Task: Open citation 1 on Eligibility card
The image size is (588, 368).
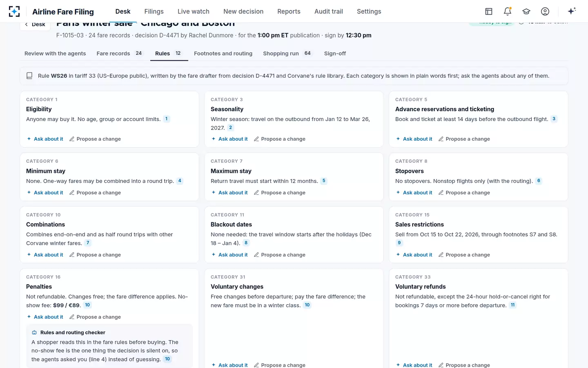Action: pos(166,119)
